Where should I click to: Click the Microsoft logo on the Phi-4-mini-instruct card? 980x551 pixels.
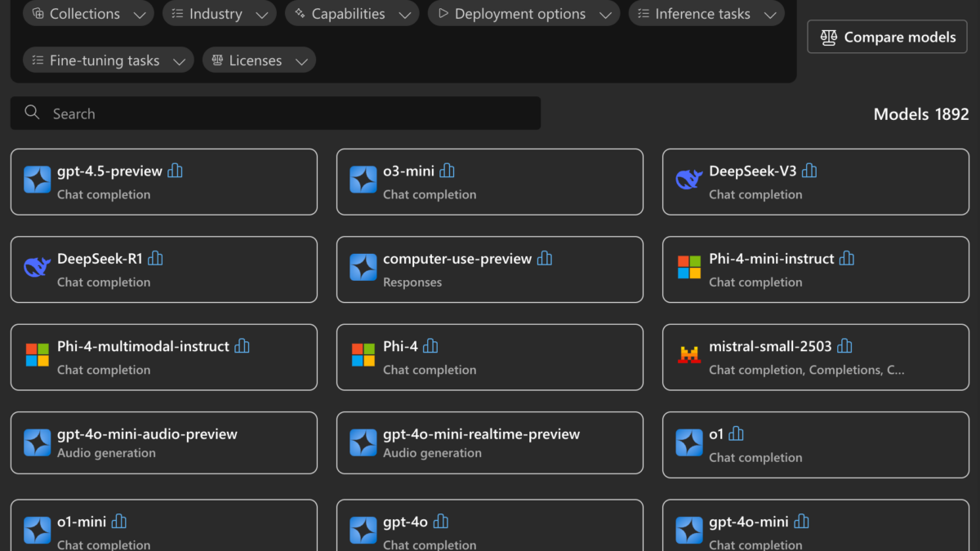[689, 267]
